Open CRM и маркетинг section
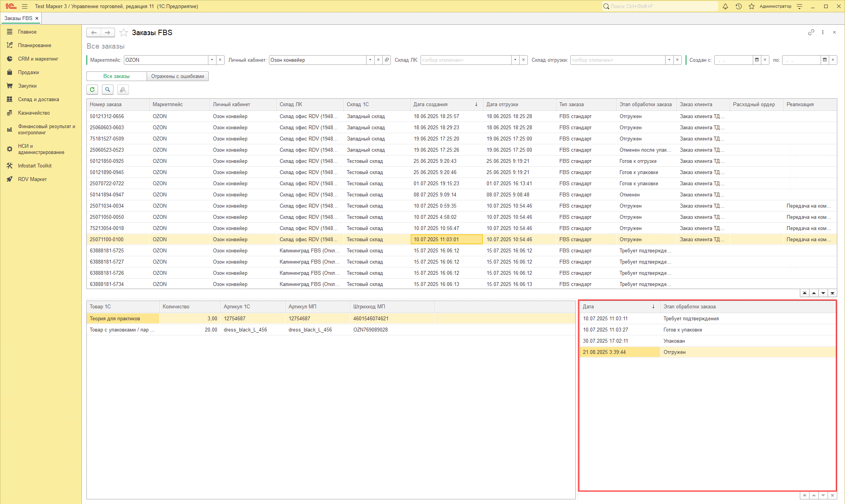The image size is (845, 504). click(41, 59)
